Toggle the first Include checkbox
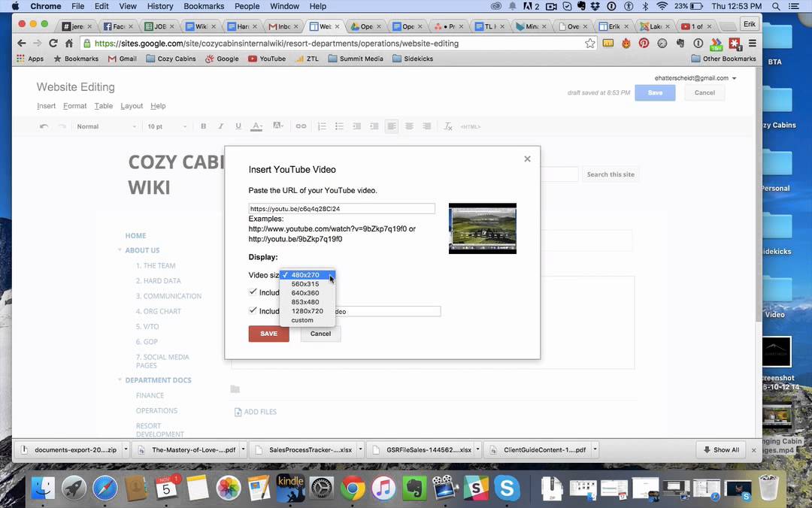Viewport: 812px width, 508px height. pos(253,292)
